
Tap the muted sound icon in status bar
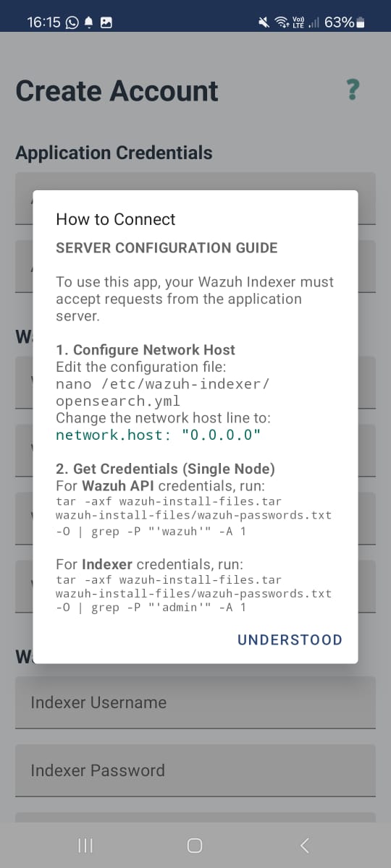(264, 22)
